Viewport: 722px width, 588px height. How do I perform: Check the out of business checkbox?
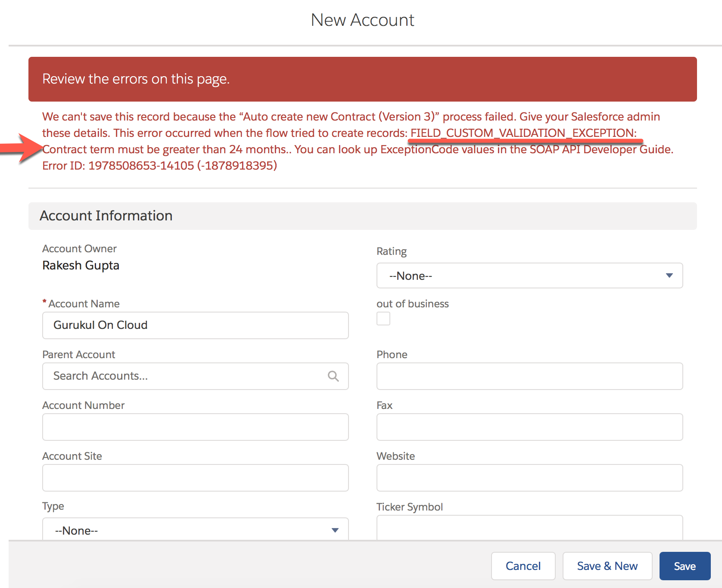coord(383,319)
